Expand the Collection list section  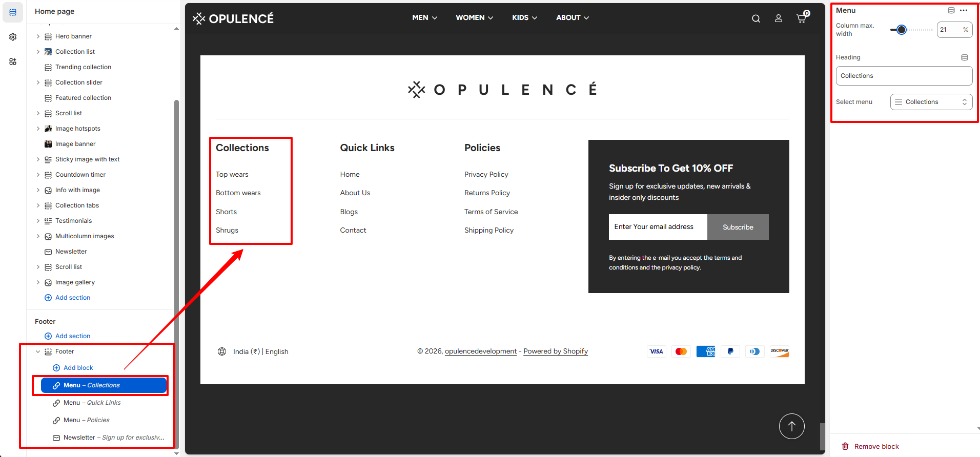coord(38,52)
